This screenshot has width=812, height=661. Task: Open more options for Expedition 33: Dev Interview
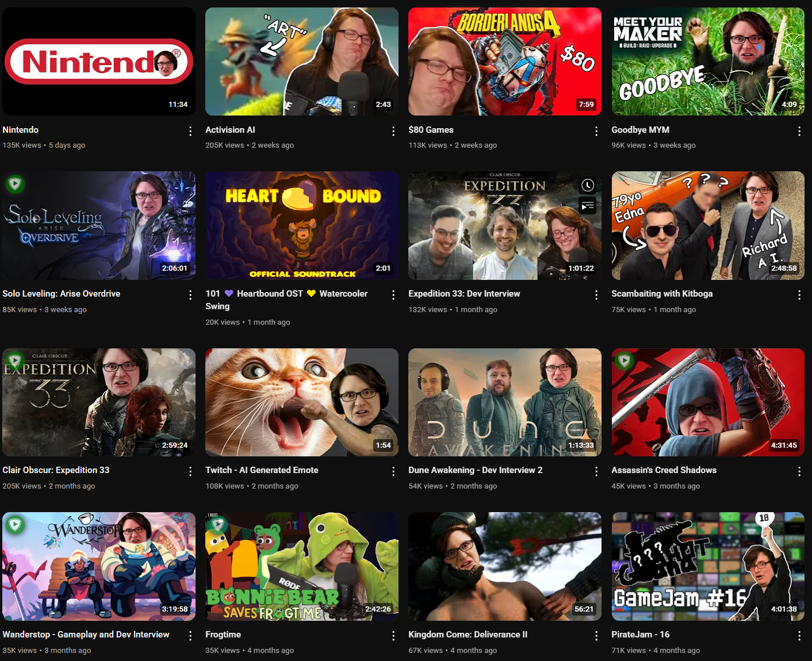click(596, 295)
